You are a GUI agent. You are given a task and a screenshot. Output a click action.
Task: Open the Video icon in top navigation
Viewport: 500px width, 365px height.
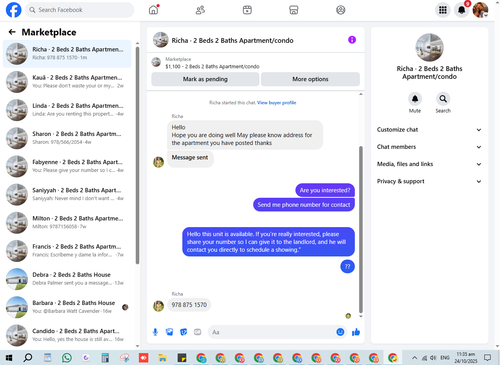(x=247, y=10)
